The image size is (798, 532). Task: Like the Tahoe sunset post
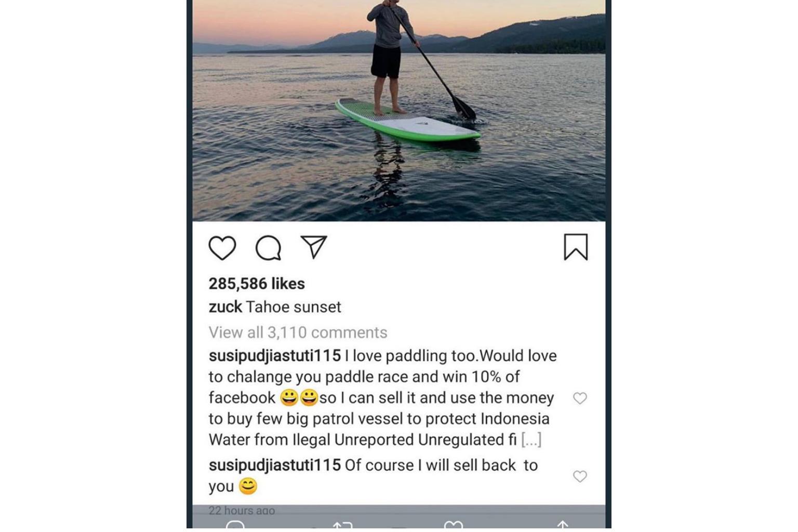click(222, 247)
